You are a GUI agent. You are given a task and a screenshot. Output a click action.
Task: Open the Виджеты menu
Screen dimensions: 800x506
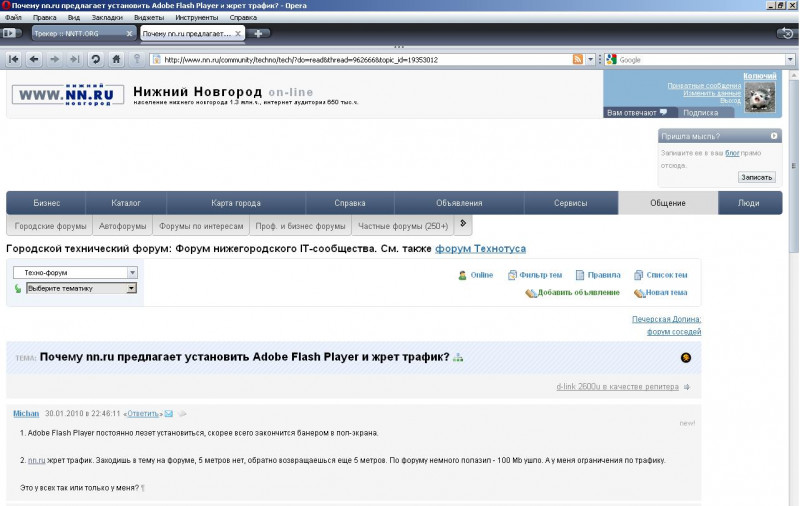click(x=149, y=17)
